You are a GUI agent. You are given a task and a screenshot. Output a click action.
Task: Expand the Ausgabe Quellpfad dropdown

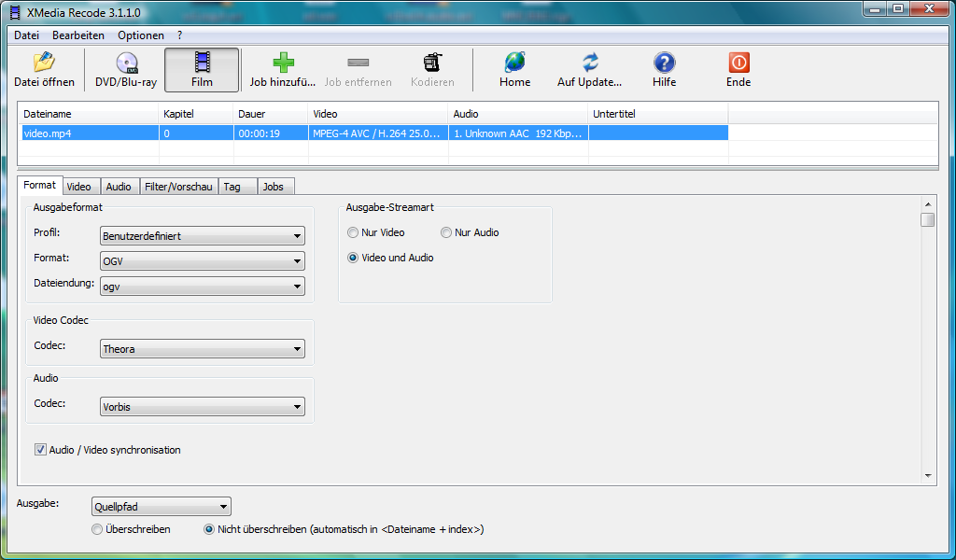pos(161,507)
